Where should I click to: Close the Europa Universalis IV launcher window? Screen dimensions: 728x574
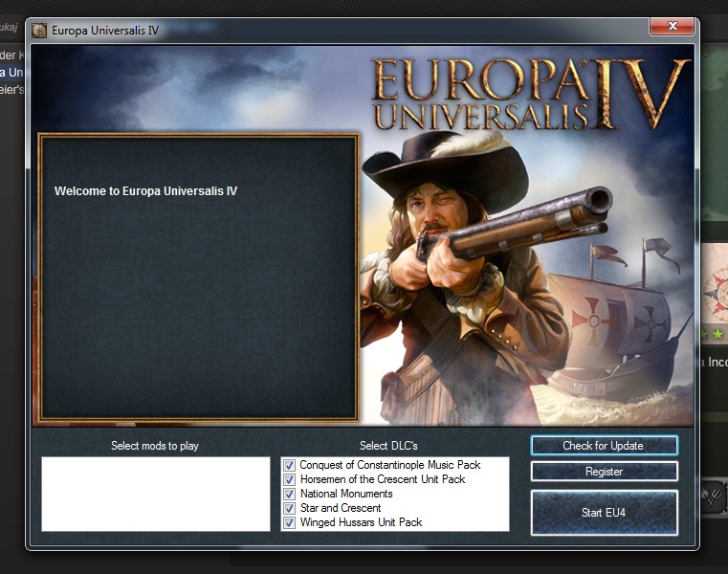tap(673, 26)
